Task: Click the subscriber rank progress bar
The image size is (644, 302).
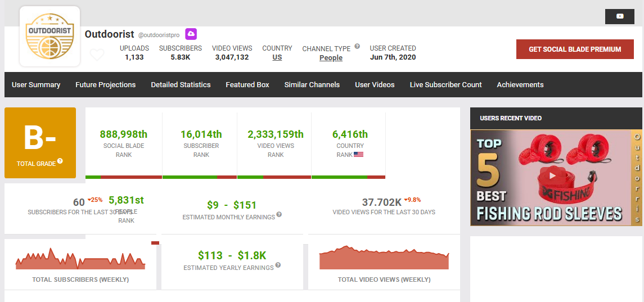Action: 200,177
